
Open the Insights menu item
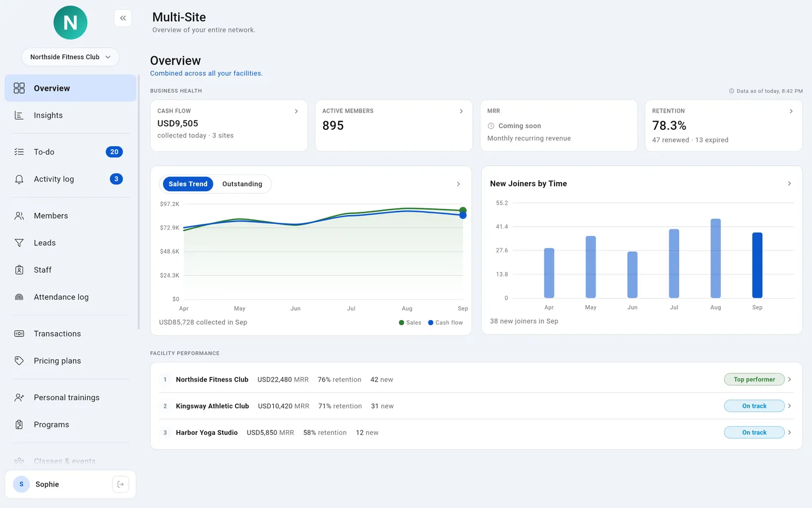point(71,115)
